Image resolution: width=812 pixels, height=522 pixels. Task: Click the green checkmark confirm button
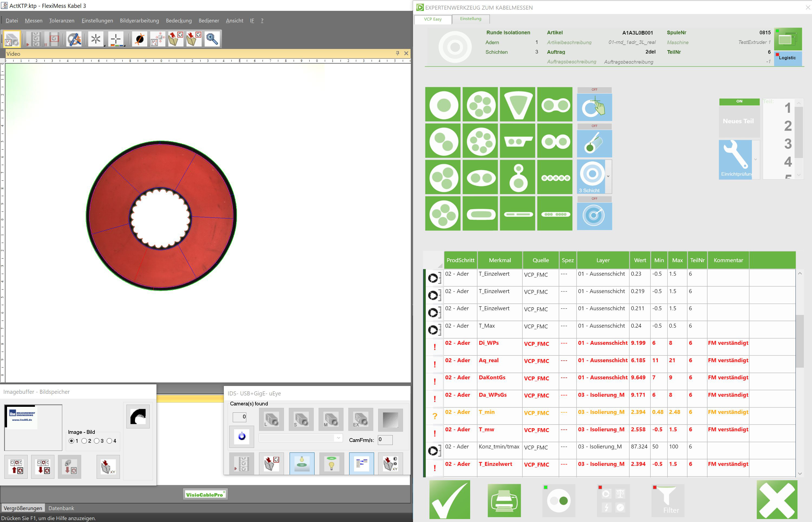(449, 500)
